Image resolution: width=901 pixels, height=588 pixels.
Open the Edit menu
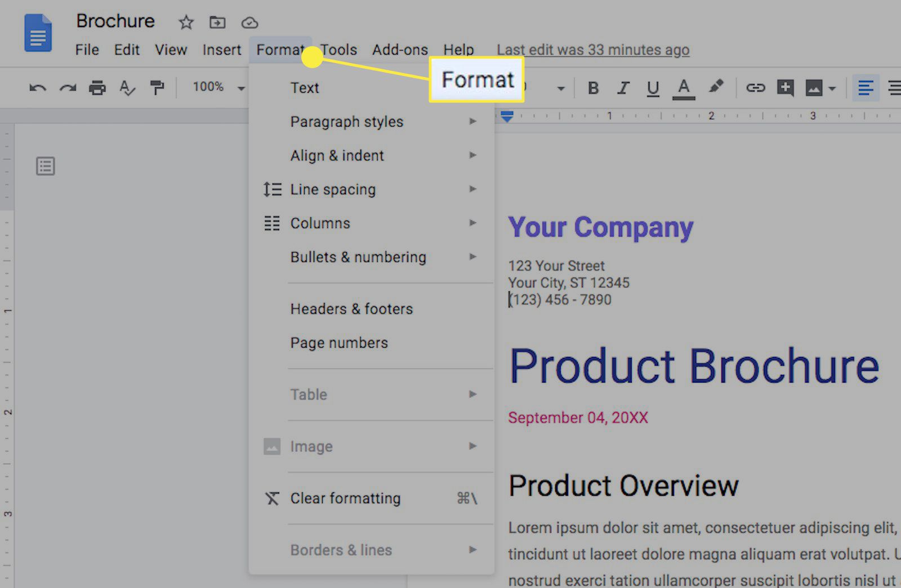point(127,50)
